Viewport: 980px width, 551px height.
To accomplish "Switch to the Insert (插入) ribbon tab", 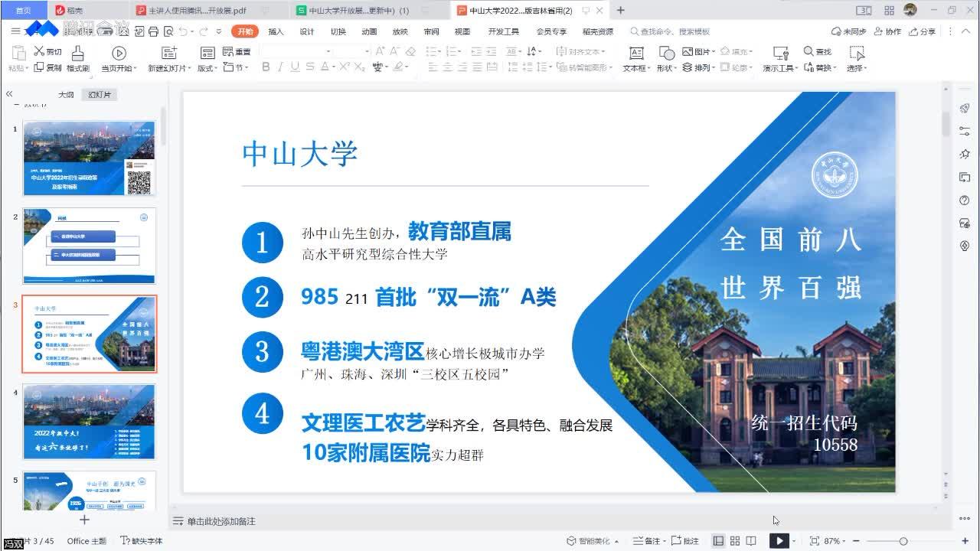I will 276,31.
